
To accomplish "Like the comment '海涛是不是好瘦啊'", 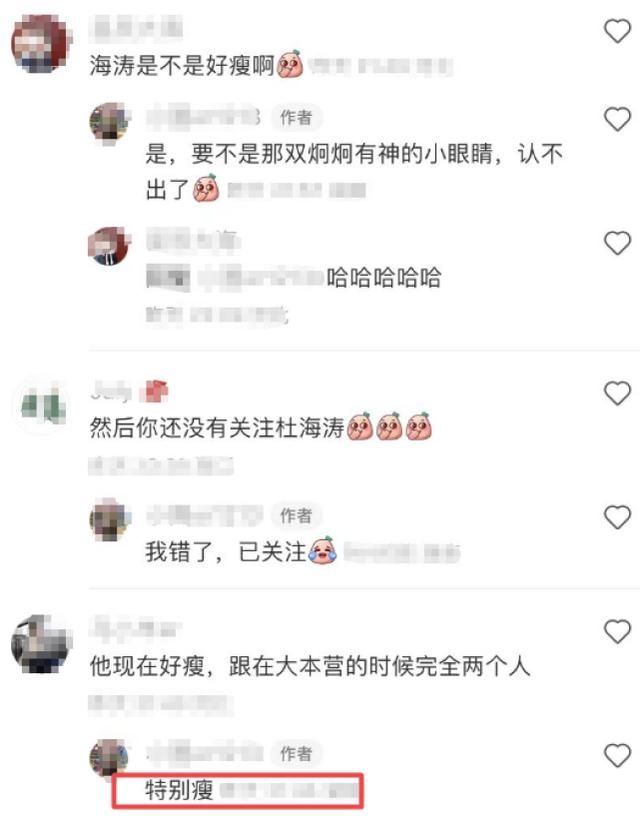I will tap(617, 31).
